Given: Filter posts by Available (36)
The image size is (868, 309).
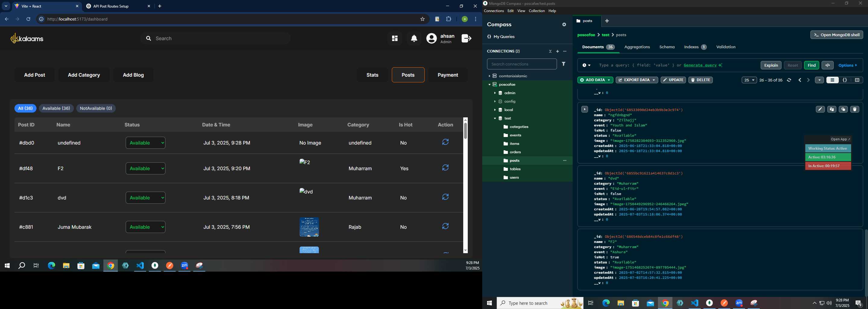Looking at the screenshot, I should point(56,108).
